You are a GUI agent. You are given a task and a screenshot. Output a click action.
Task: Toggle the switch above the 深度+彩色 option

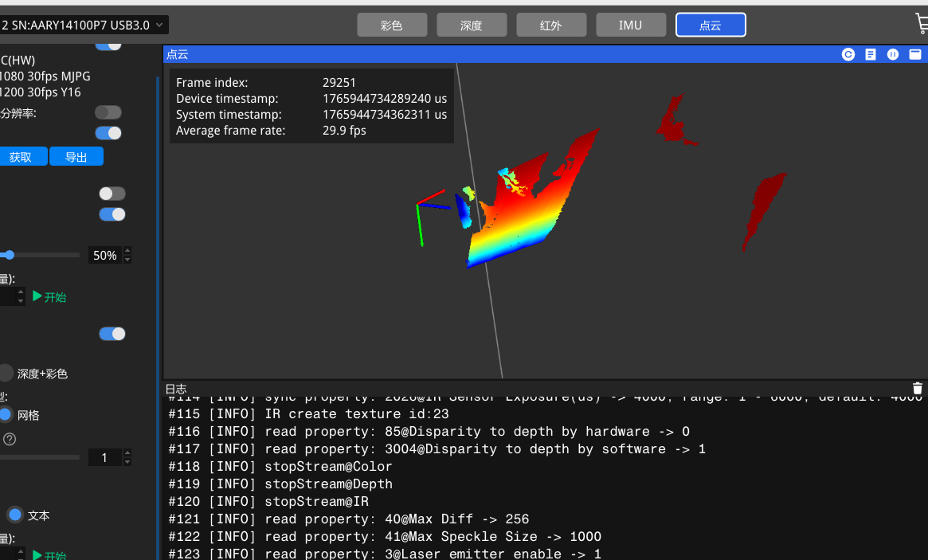(x=112, y=334)
